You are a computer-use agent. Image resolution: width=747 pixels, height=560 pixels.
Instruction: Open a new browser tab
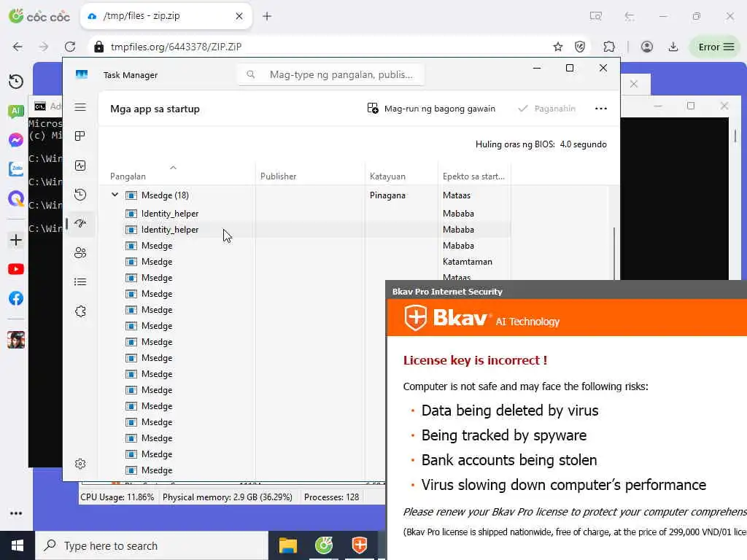(267, 16)
